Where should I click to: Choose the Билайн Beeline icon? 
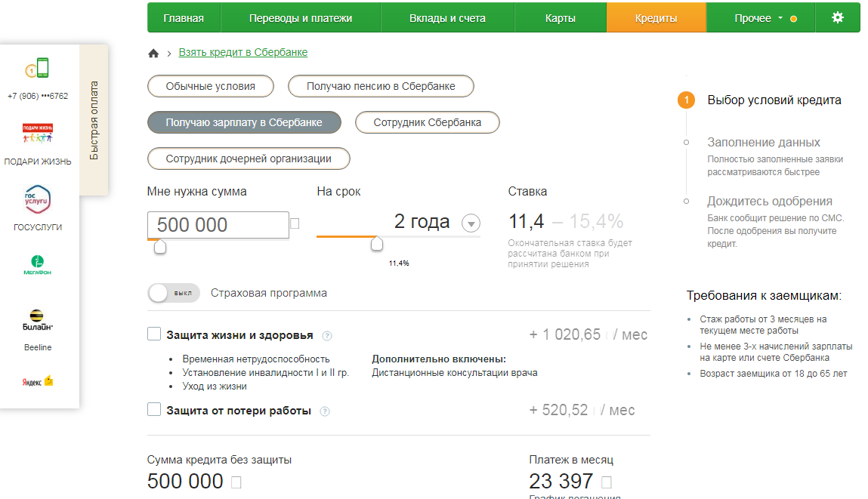click(x=37, y=320)
